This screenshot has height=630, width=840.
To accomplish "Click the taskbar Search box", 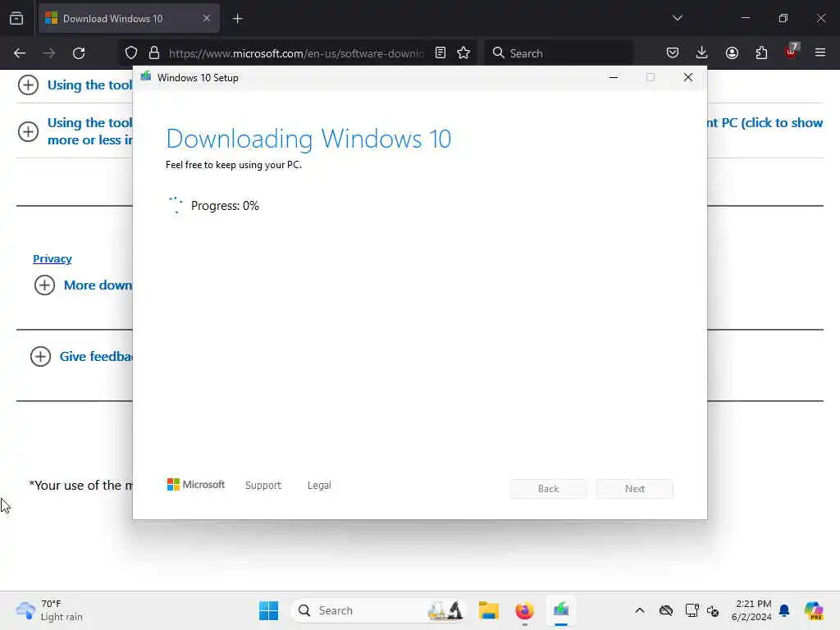I will [x=378, y=610].
